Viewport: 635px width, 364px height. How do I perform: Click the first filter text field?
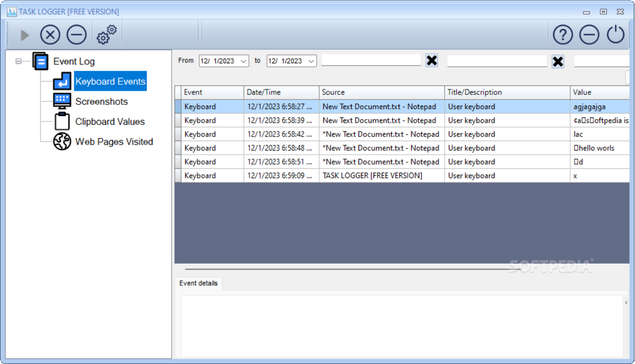click(371, 60)
